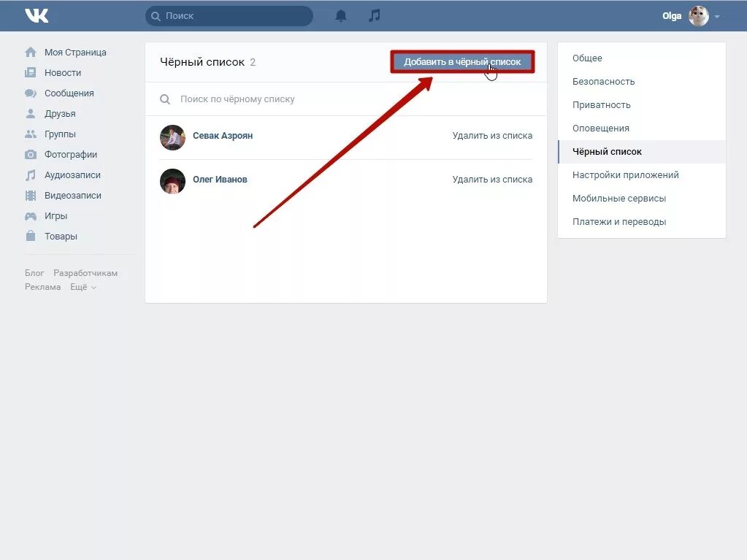This screenshot has width=747, height=560.
Task: Open Видеозаписи section
Action: pos(73,195)
